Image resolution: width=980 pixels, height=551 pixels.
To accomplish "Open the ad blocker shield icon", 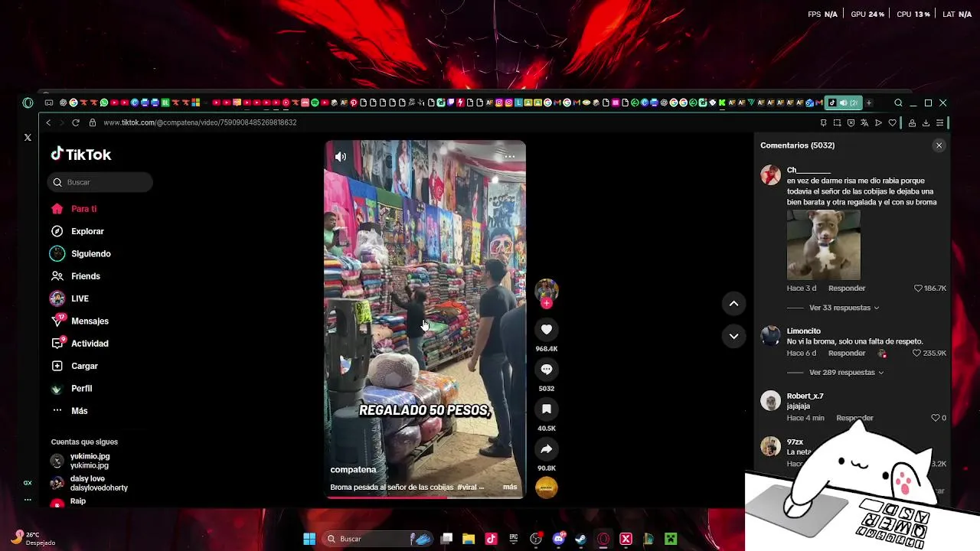I will (x=851, y=122).
